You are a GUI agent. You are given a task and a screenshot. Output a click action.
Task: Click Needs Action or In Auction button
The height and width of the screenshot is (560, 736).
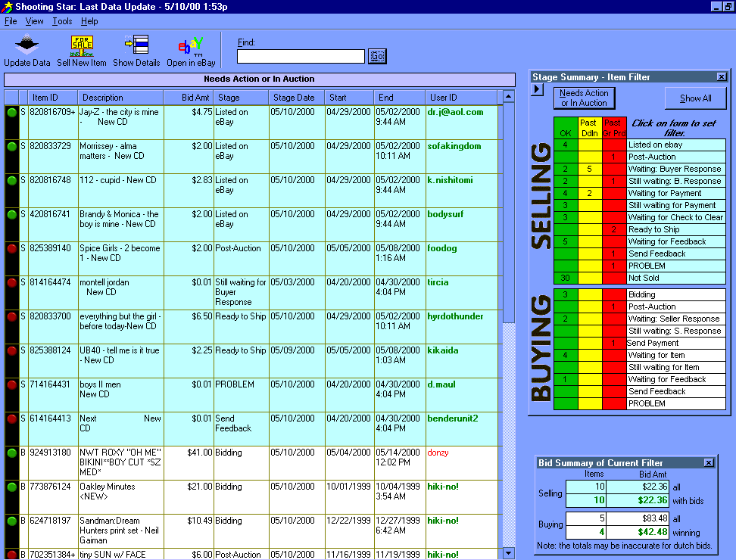tap(584, 98)
